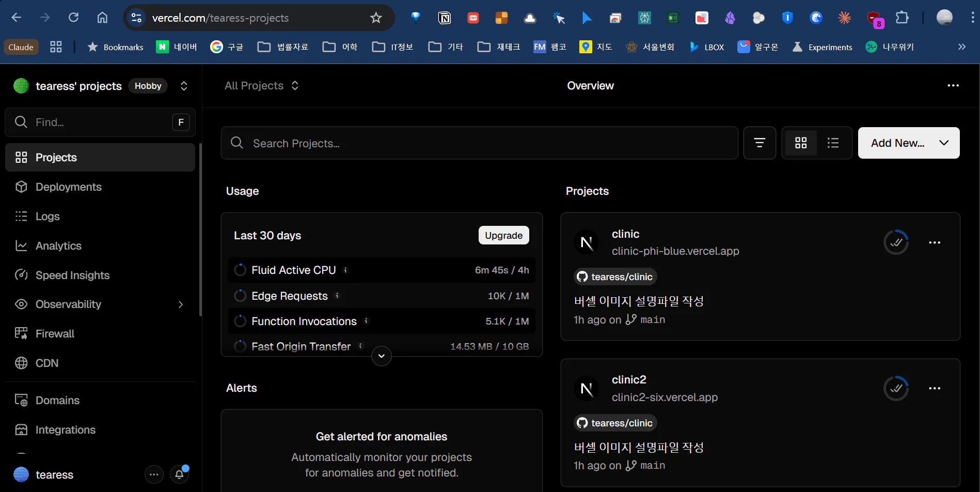This screenshot has height=492, width=980.
Task: Click the Search Projects field
Action: tap(479, 143)
